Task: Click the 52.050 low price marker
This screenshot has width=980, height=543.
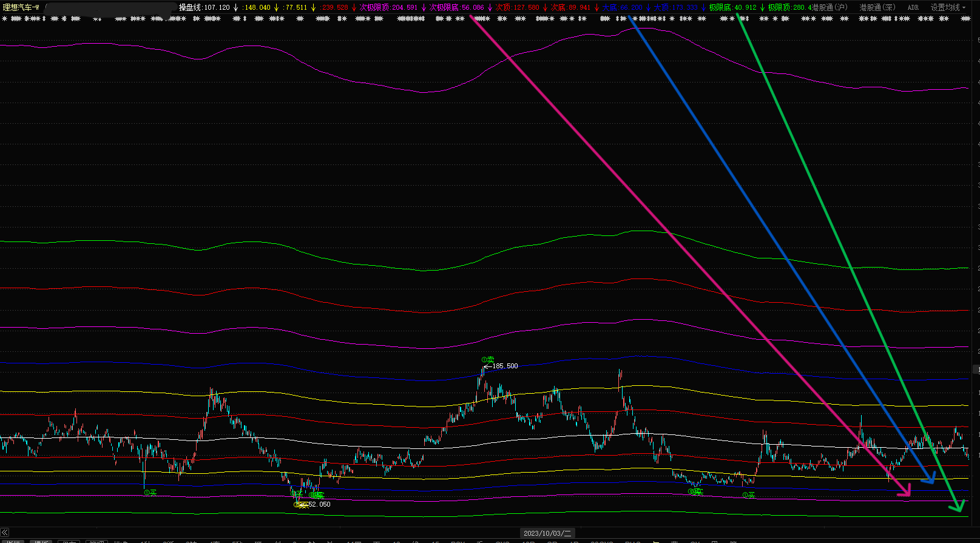Action: pyautogui.click(x=318, y=504)
